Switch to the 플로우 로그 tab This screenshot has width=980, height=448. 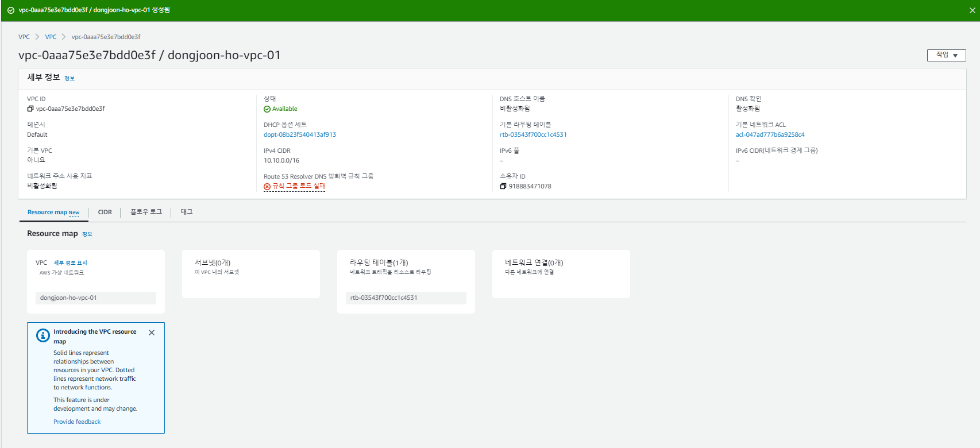click(x=146, y=212)
